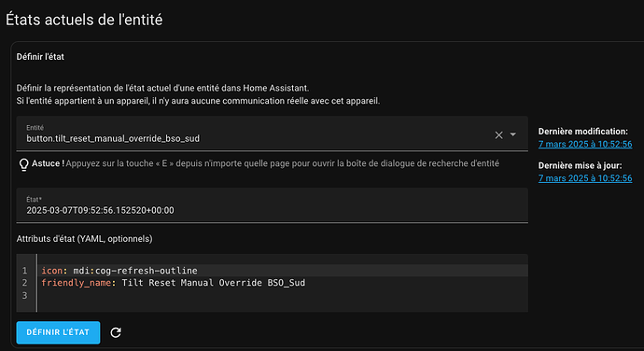Click the refresh icon beside Définir l'état
644x351 pixels.
point(116,332)
